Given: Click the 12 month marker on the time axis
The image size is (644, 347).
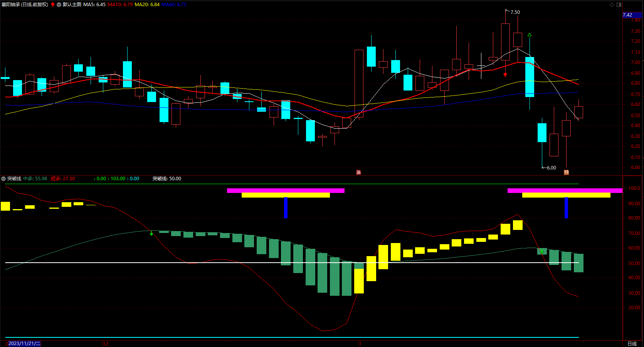Looking at the screenshot, I should (106, 344).
